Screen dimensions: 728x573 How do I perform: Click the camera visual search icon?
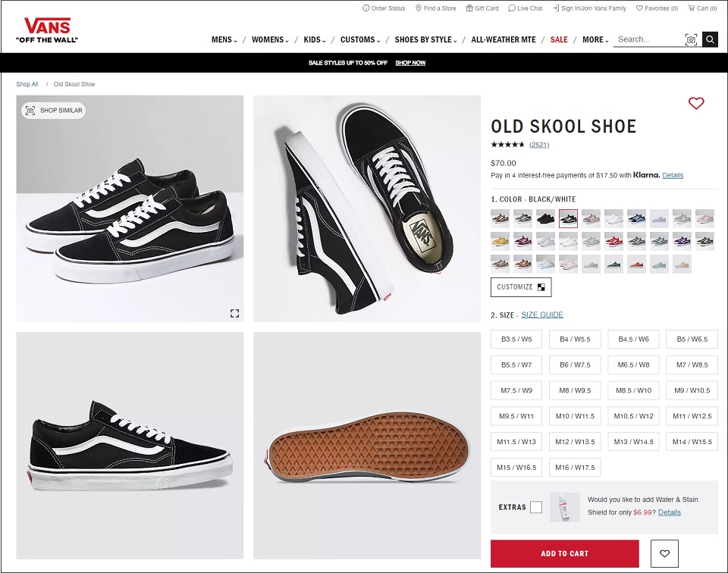pos(691,40)
